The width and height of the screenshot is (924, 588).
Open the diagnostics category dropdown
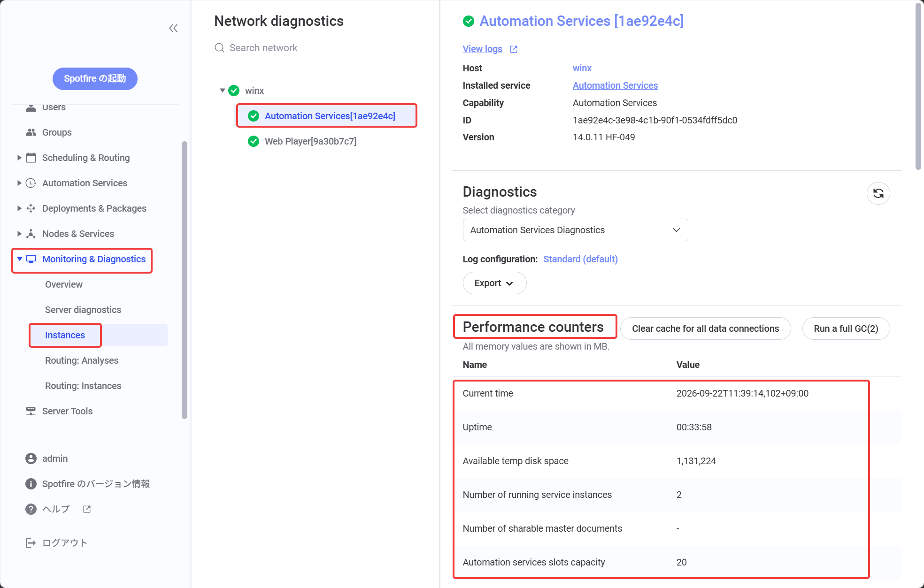click(575, 230)
